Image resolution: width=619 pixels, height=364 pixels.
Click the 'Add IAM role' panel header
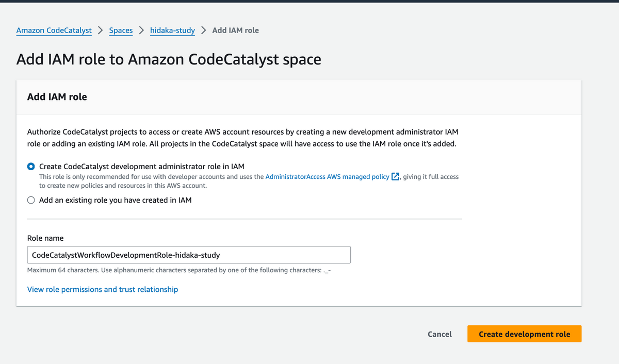click(x=57, y=97)
